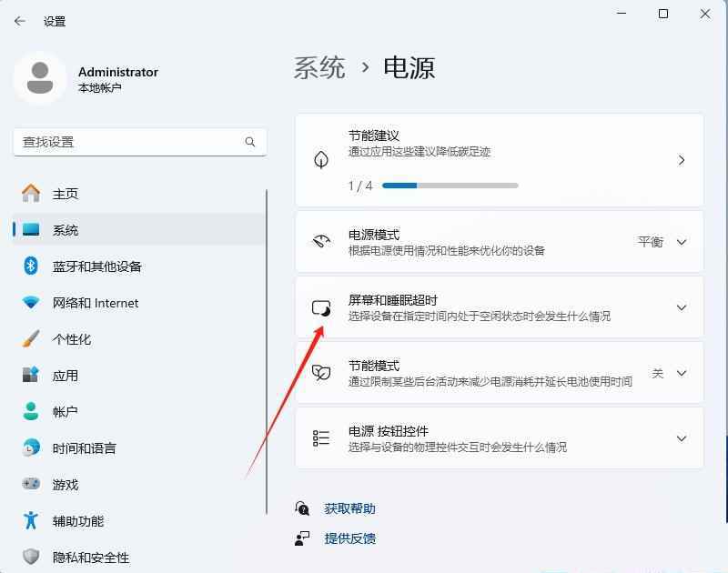Click the 节能建议 progress bar
The width and height of the screenshot is (728, 573).
pyautogui.click(x=450, y=186)
